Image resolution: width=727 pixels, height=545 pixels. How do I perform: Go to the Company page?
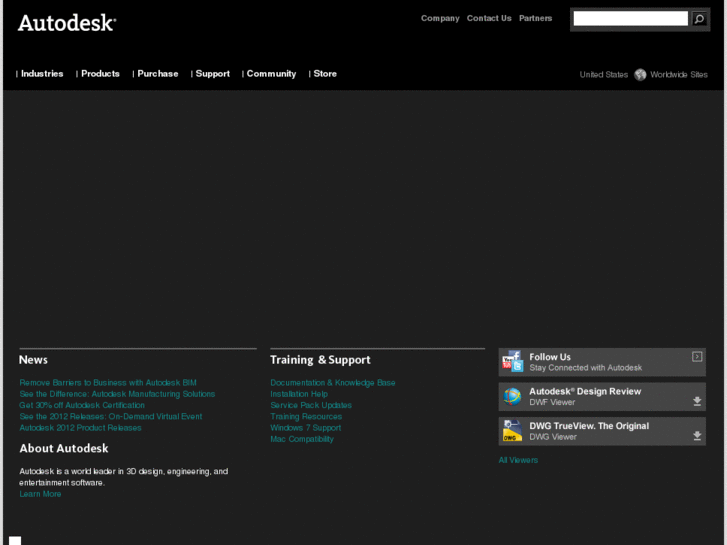coord(440,18)
